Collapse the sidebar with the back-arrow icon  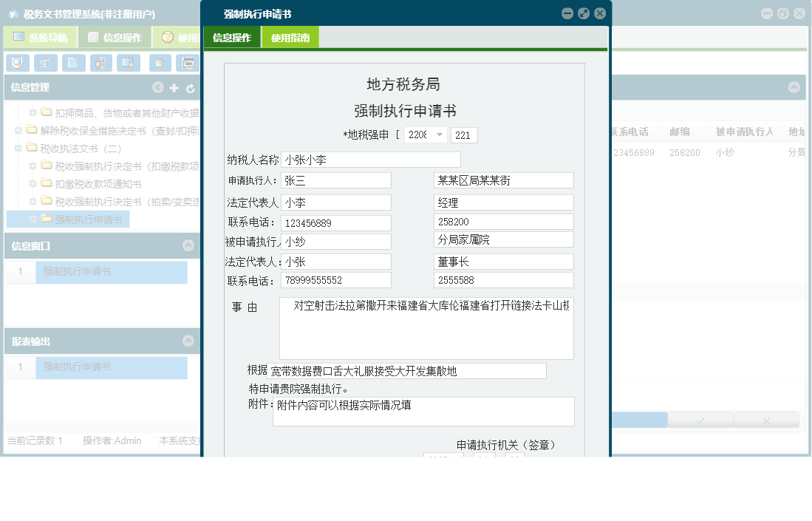pos(157,87)
